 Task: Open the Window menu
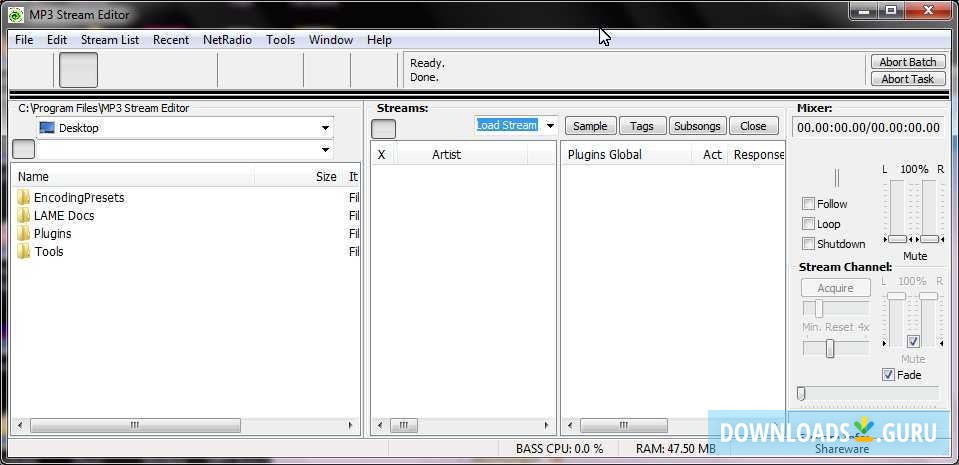[331, 40]
